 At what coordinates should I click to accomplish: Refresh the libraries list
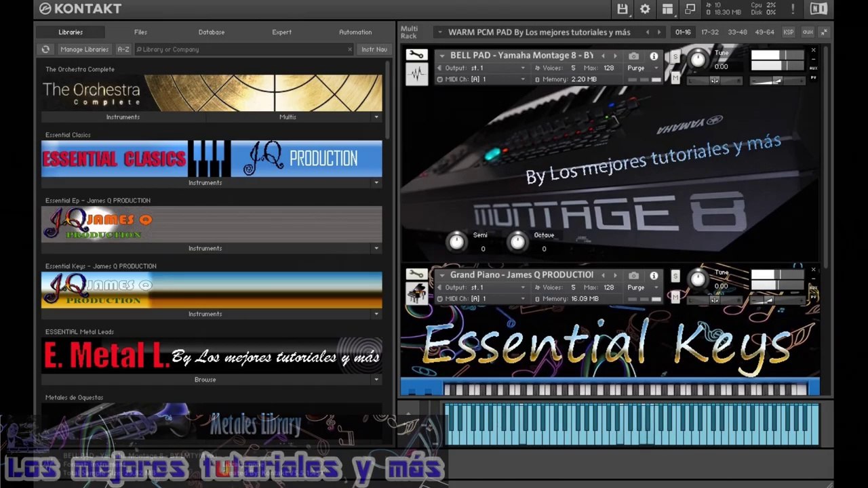click(x=45, y=49)
